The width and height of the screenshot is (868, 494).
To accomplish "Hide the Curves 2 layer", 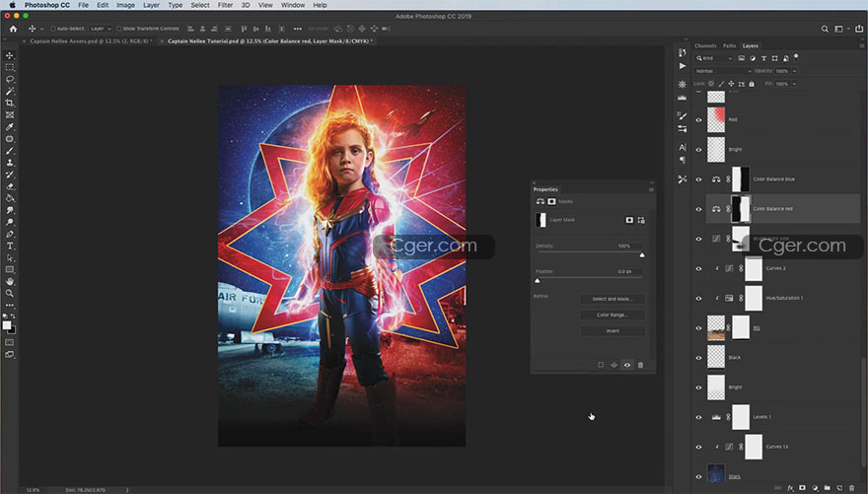I will click(698, 269).
